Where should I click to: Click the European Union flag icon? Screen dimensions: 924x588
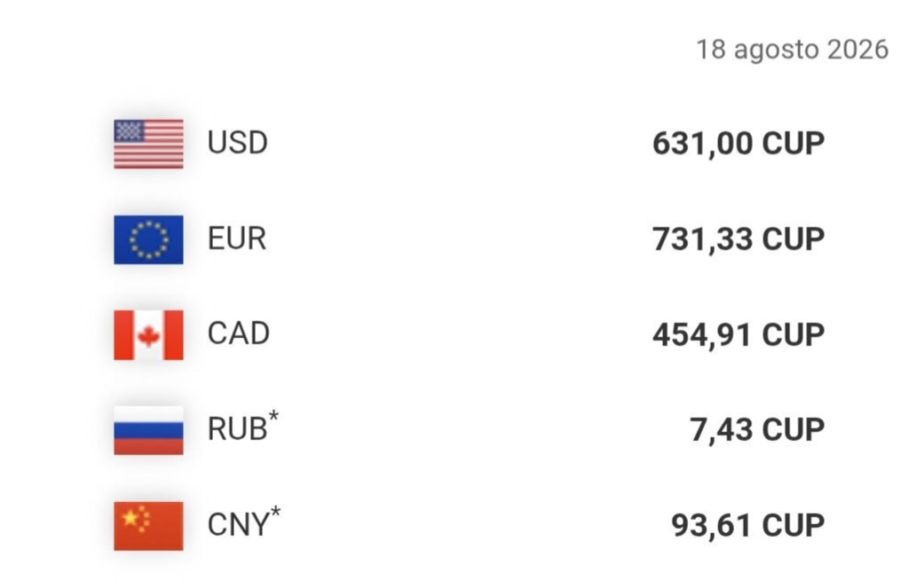[x=148, y=239]
